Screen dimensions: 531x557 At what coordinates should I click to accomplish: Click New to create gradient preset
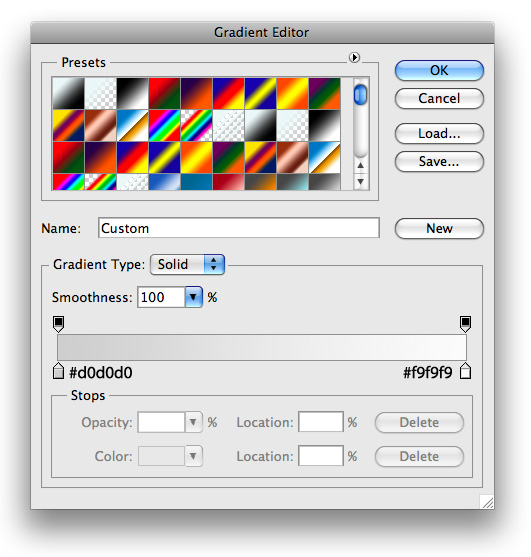point(439,228)
